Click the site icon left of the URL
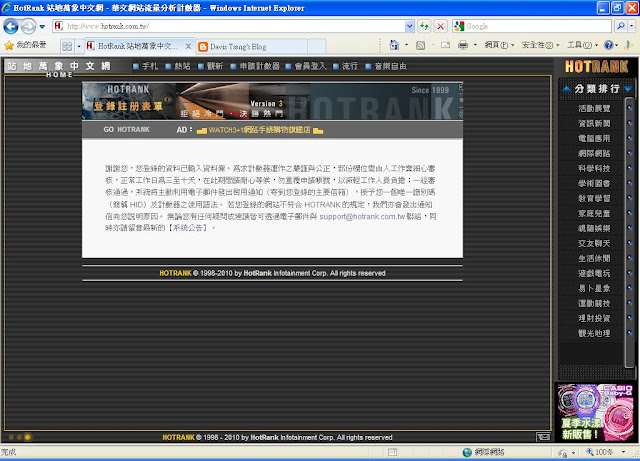Screen dimensions: 640x461 (x=58, y=26)
